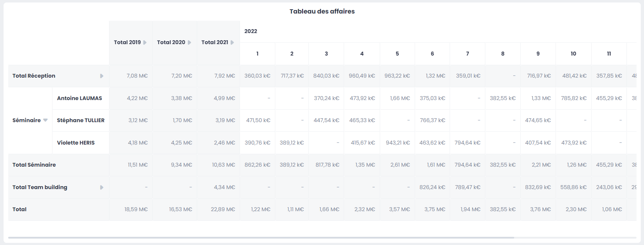This screenshot has height=245, width=644.
Task: Click the month 1 column header
Action: coord(257,54)
